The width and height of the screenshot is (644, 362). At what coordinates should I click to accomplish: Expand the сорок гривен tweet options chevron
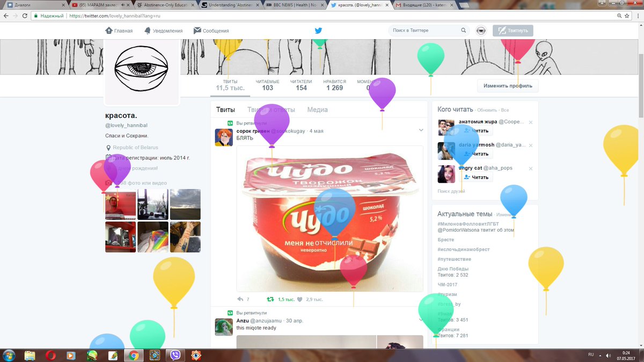421,130
